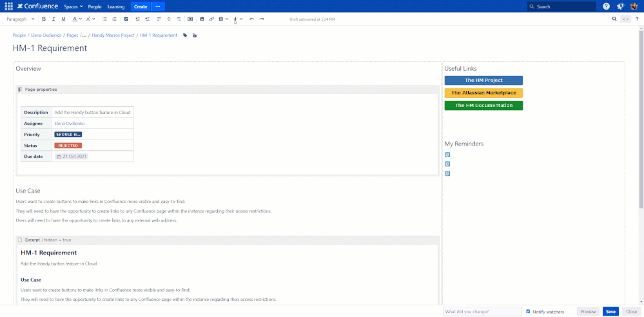Select the SHOULD H... priority lozenge
This screenshot has width=644, height=317.
68,134
